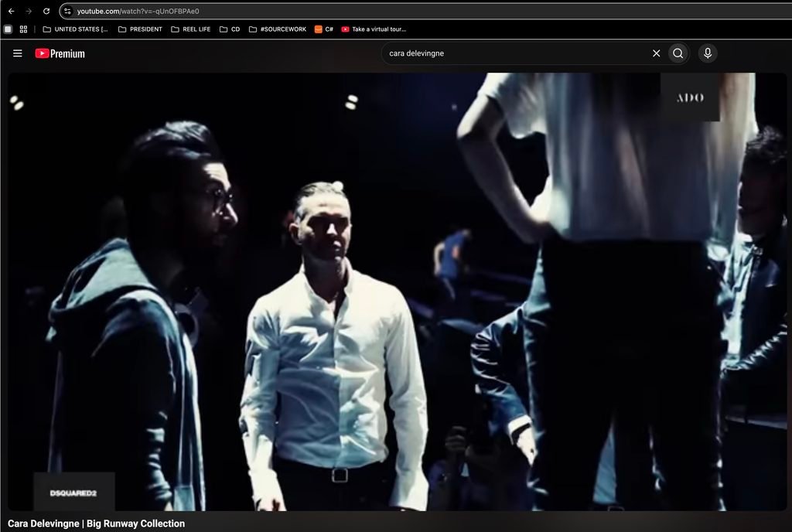The width and height of the screenshot is (792, 532).
Task: Click the browser forward arrow
Action: click(29, 11)
